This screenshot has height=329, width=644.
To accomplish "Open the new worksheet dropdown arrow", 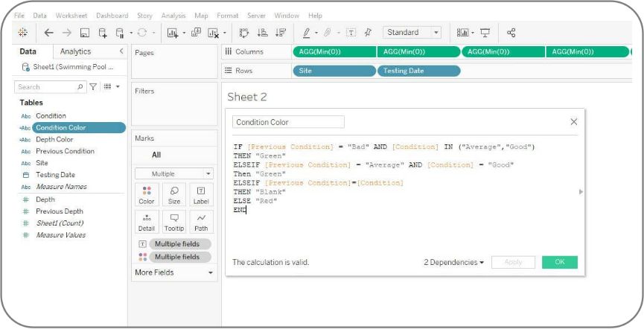I will coord(184,33).
